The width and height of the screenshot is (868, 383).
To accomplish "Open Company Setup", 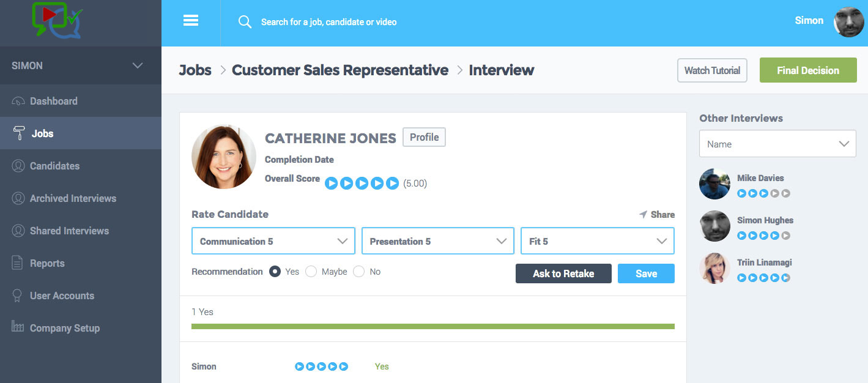I will [64, 328].
